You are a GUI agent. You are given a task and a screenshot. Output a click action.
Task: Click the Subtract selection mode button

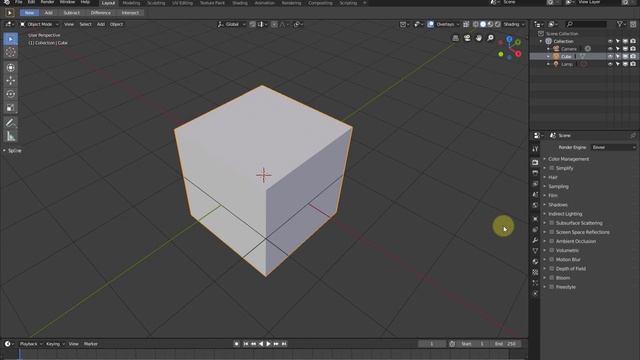pyautogui.click(x=71, y=13)
